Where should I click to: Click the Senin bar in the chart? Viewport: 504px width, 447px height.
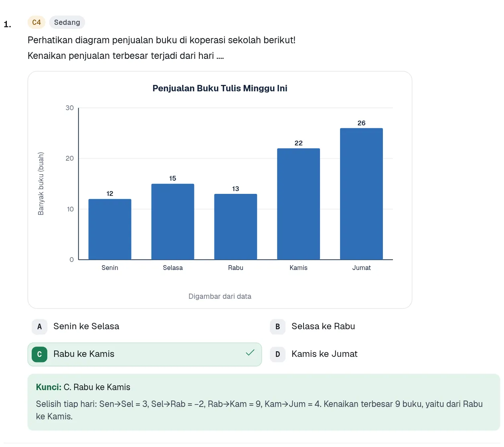tap(110, 229)
